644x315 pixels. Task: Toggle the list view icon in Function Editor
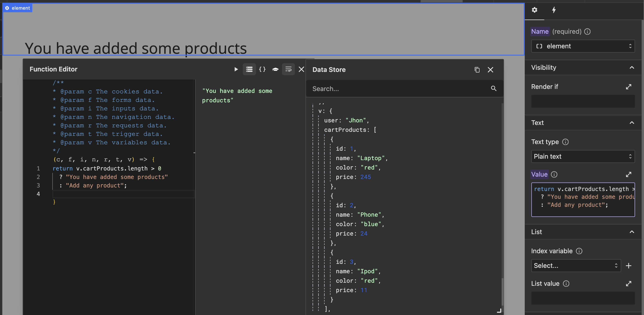(249, 69)
